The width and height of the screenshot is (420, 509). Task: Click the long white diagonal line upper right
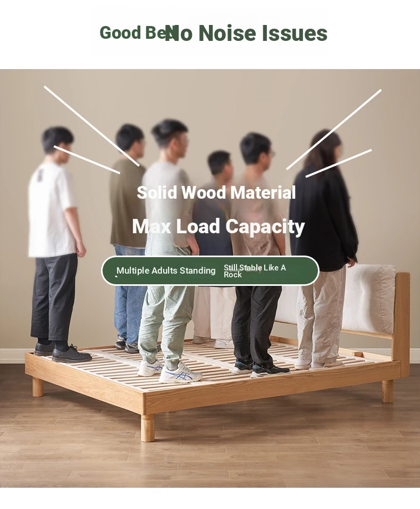click(x=333, y=130)
